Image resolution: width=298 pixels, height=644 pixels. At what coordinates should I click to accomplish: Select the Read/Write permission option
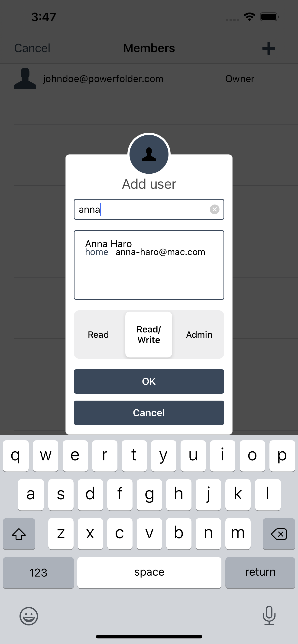[149, 335]
